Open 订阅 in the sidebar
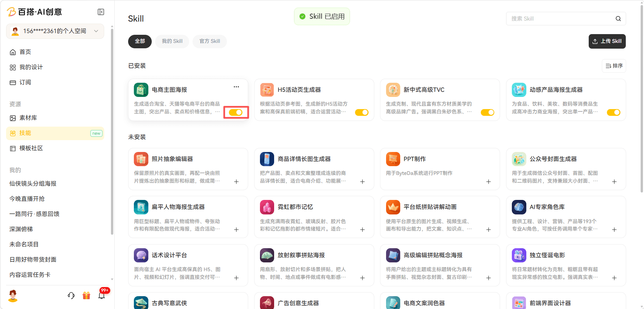 [55, 82]
